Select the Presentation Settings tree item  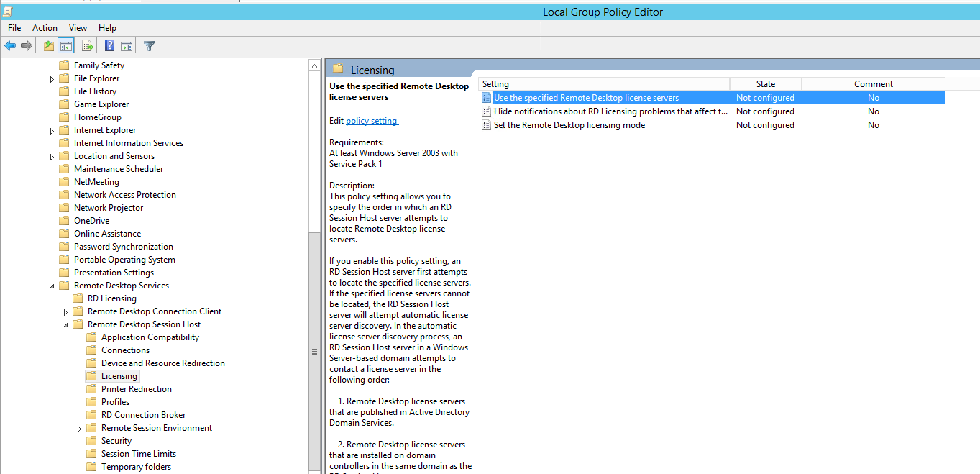114,273
